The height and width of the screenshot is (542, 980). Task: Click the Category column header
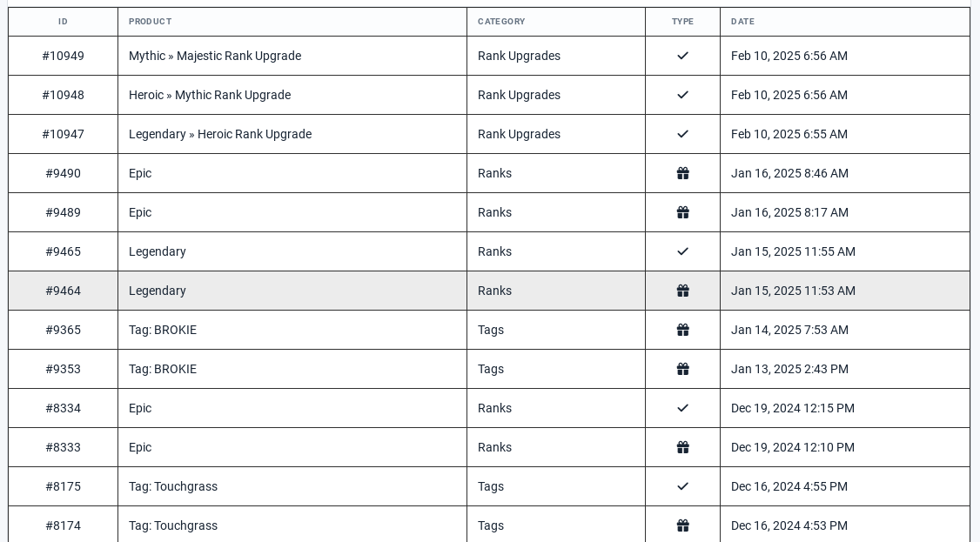tap(501, 21)
